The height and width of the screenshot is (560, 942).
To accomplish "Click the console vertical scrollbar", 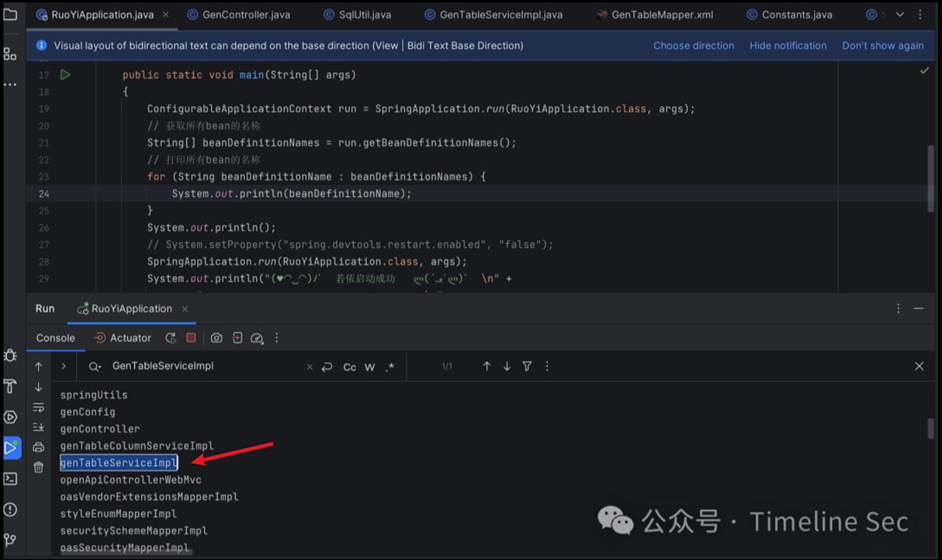I will [x=931, y=428].
